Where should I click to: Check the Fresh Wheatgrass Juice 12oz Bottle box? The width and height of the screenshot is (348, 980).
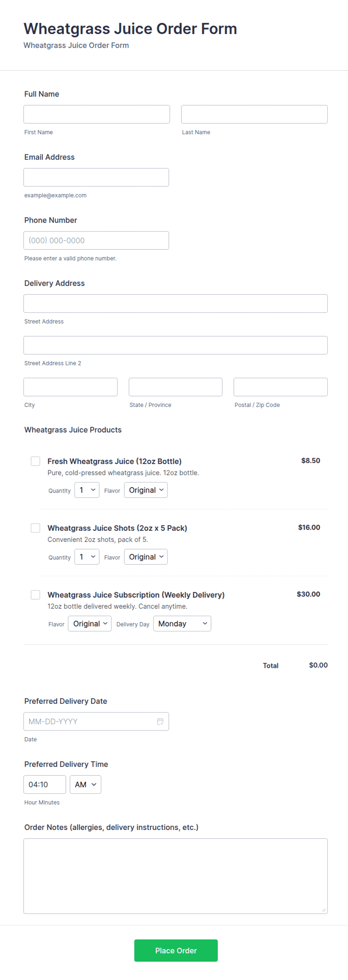tap(36, 461)
